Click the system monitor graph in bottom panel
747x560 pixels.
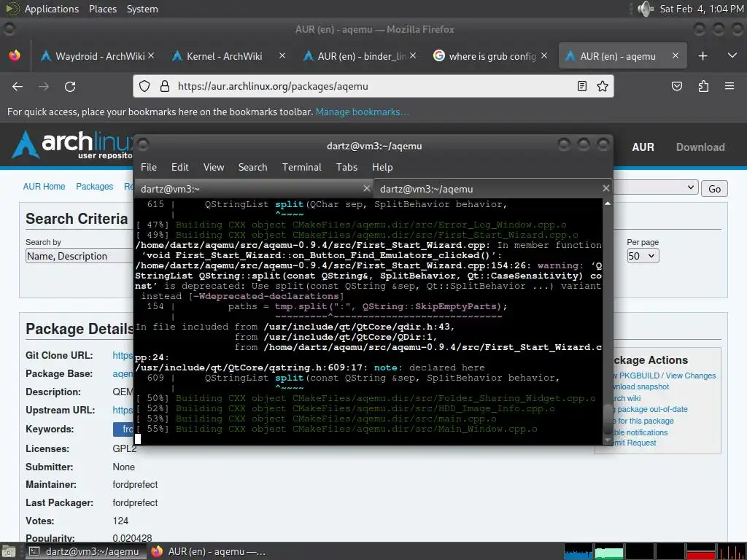click(x=654, y=551)
